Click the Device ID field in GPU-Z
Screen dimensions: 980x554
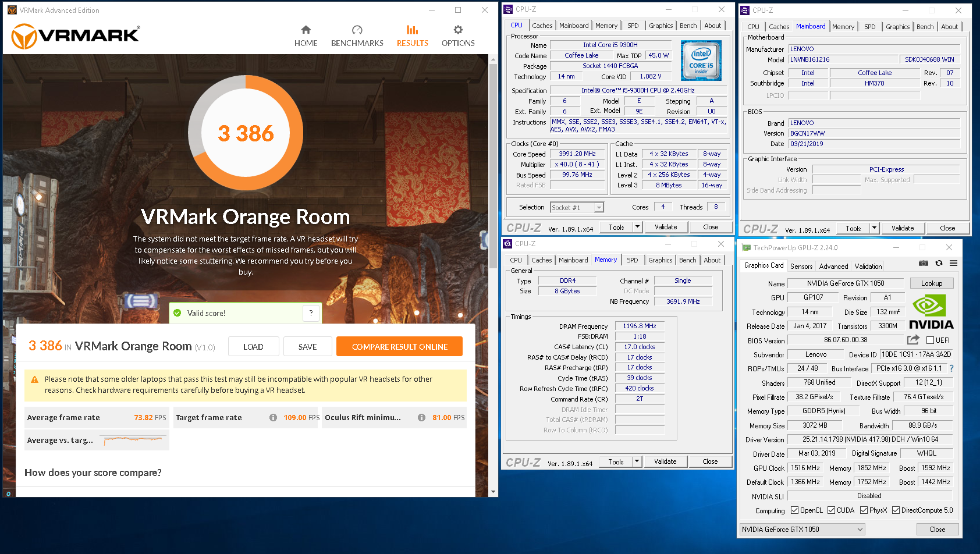(x=916, y=354)
